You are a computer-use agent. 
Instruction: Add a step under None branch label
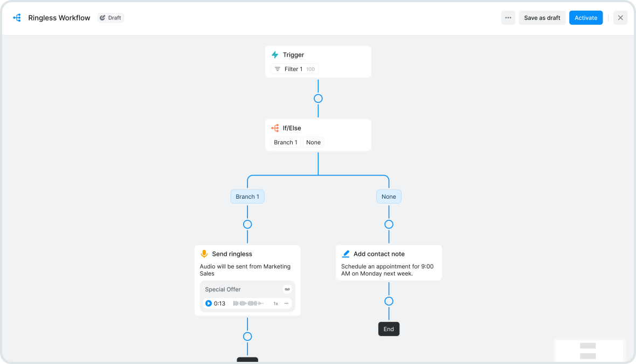(x=389, y=224)
